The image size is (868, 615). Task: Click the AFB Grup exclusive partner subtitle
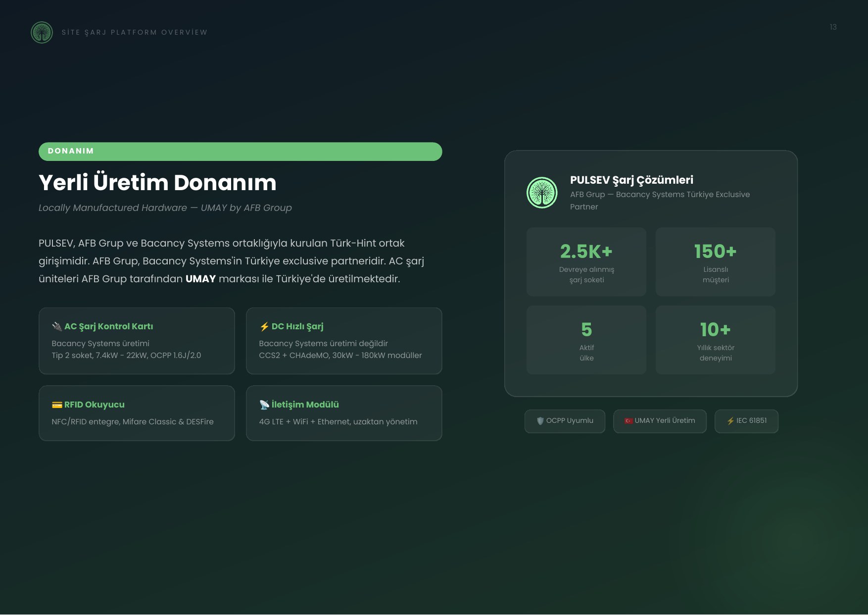[660, 201]
